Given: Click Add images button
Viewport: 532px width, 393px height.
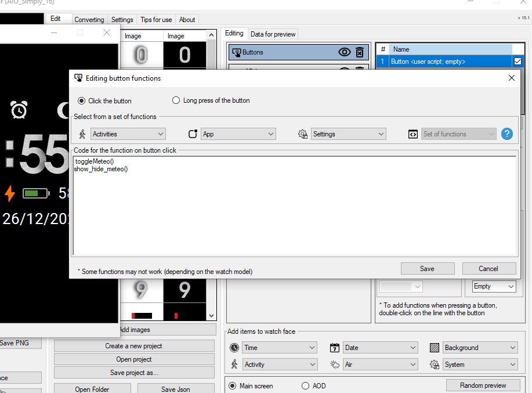Looking at the screenshot, I should 168,330.
